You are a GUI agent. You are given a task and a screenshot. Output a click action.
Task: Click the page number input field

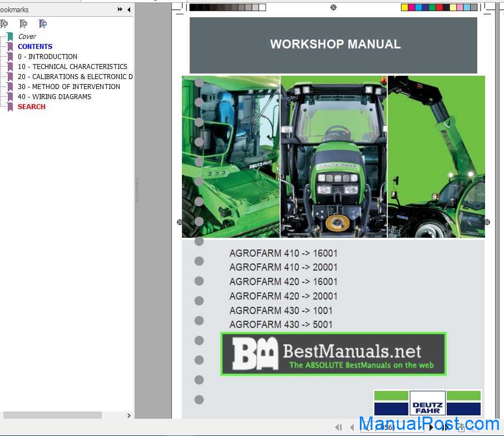(x=392, y=427)
